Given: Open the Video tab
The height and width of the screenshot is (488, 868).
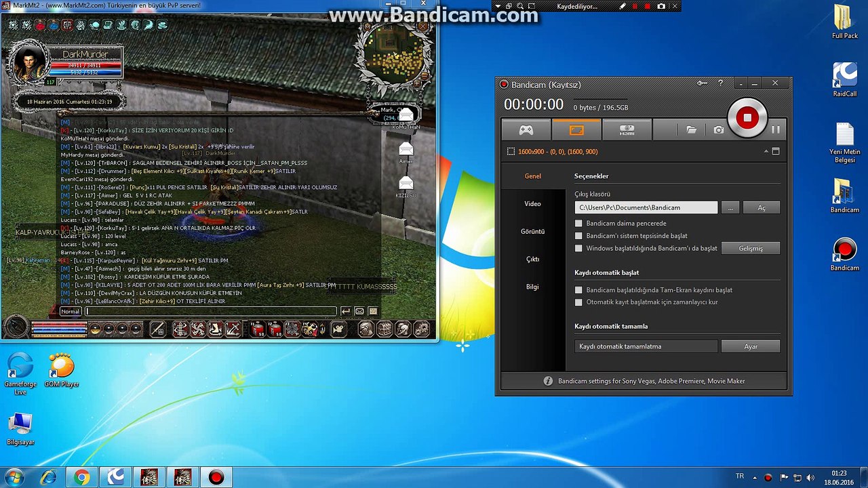Looking at the screenshot, I should 533,203.
